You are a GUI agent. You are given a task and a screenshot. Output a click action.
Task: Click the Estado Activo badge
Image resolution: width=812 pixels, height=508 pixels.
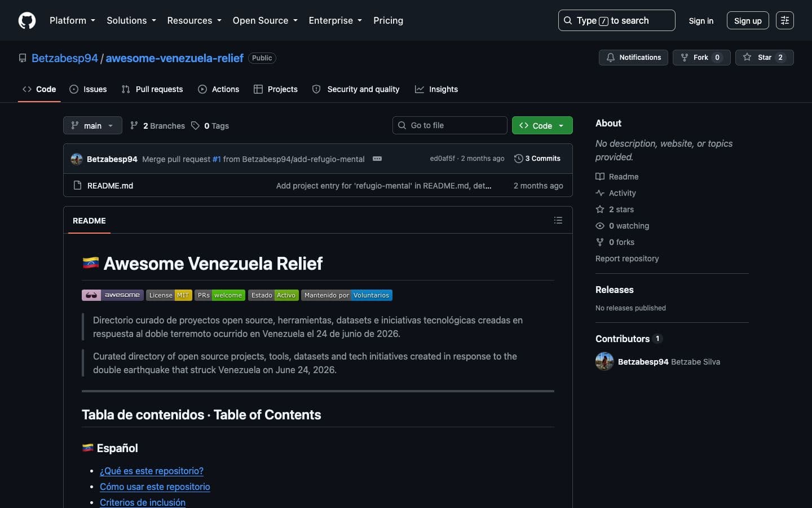(273, 295)
